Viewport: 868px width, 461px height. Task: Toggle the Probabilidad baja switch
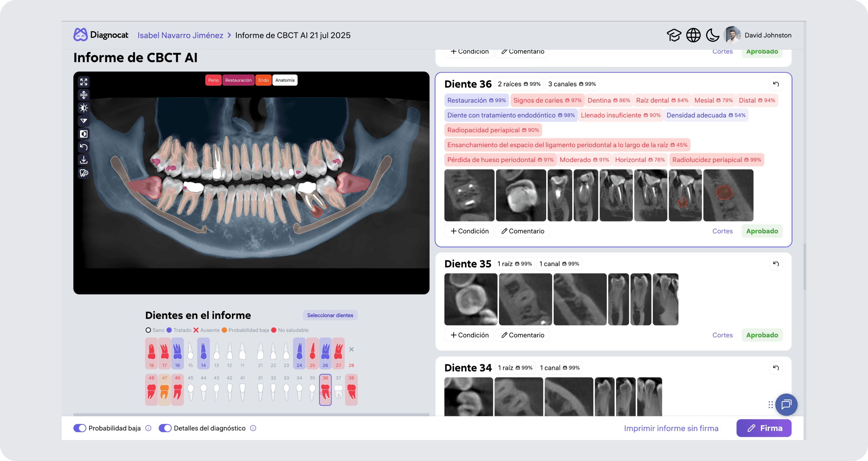click(x=80, y=428)
